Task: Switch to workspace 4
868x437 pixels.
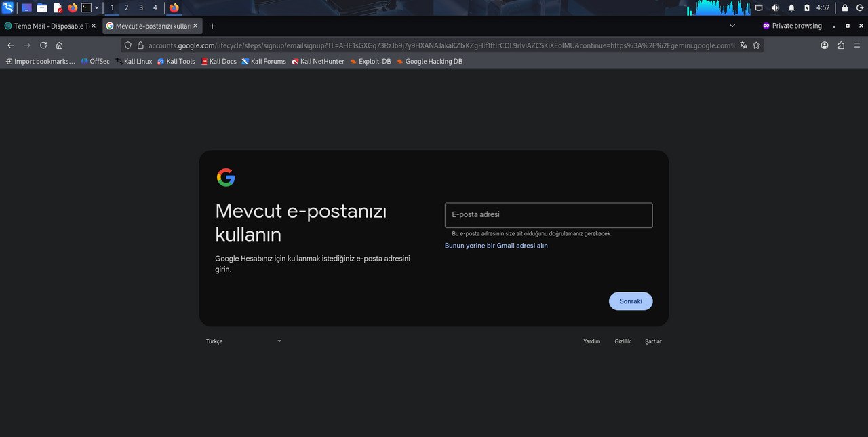Action: pos(155,7)
